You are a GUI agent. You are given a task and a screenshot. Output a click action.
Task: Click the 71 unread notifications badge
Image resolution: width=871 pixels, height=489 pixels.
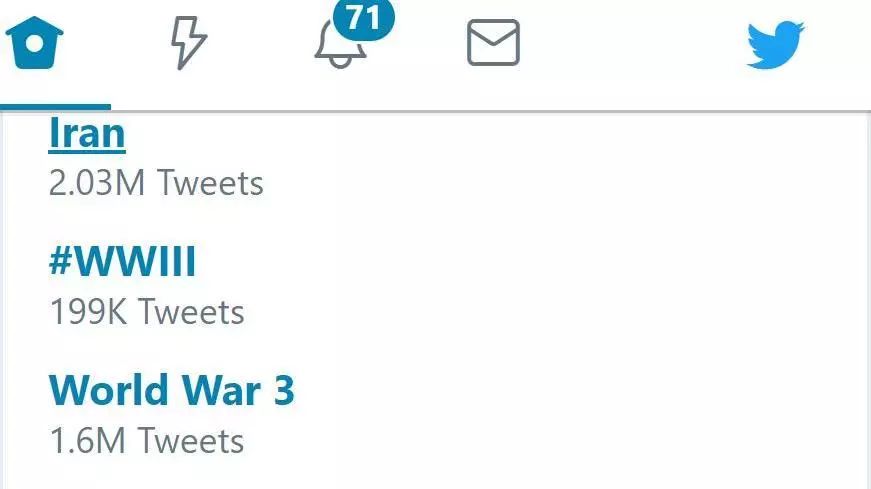pyautogui.click(x=364, y=18)
